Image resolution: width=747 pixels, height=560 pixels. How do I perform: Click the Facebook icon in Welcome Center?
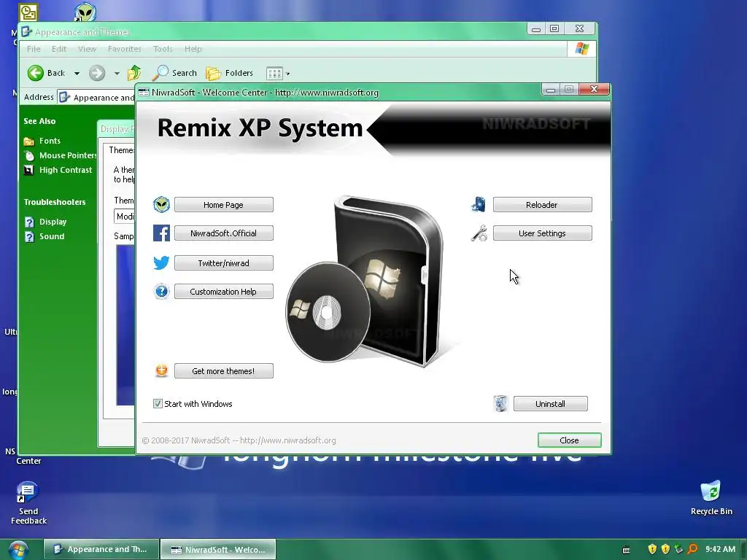click(x=161, y=233)
